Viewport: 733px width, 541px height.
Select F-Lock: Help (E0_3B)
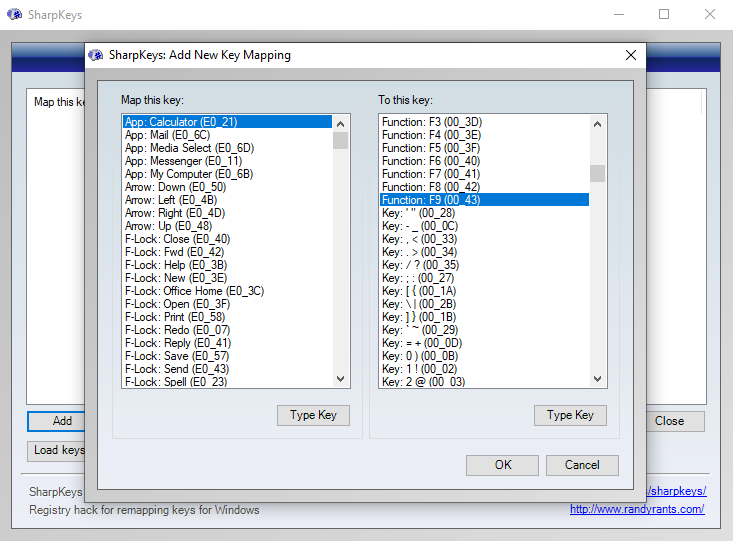pos(228,265)
